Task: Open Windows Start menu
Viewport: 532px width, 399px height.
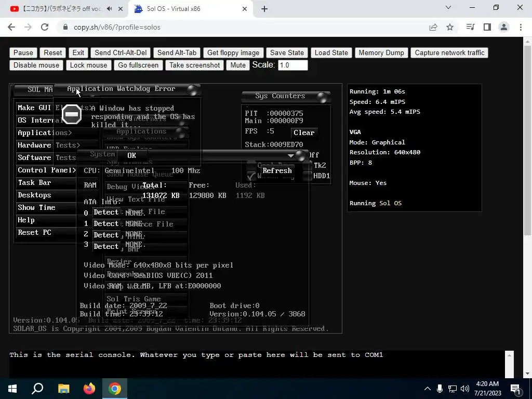Action: pyautogui.click(x=12, y=389)
